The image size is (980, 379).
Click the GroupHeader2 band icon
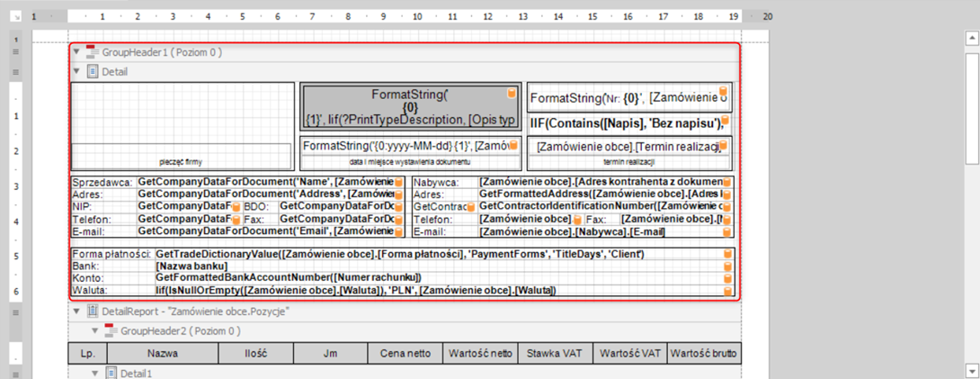click(x=111, y=331)
